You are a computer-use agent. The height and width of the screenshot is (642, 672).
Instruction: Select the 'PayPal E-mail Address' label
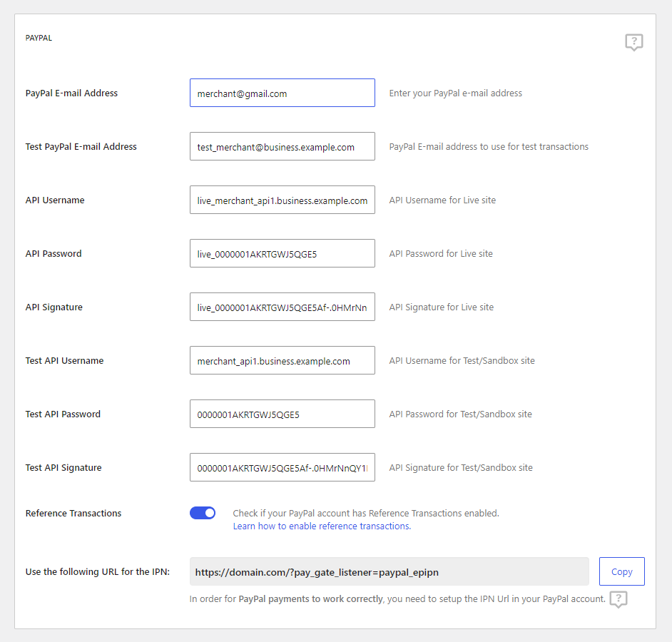click(71, 93)
